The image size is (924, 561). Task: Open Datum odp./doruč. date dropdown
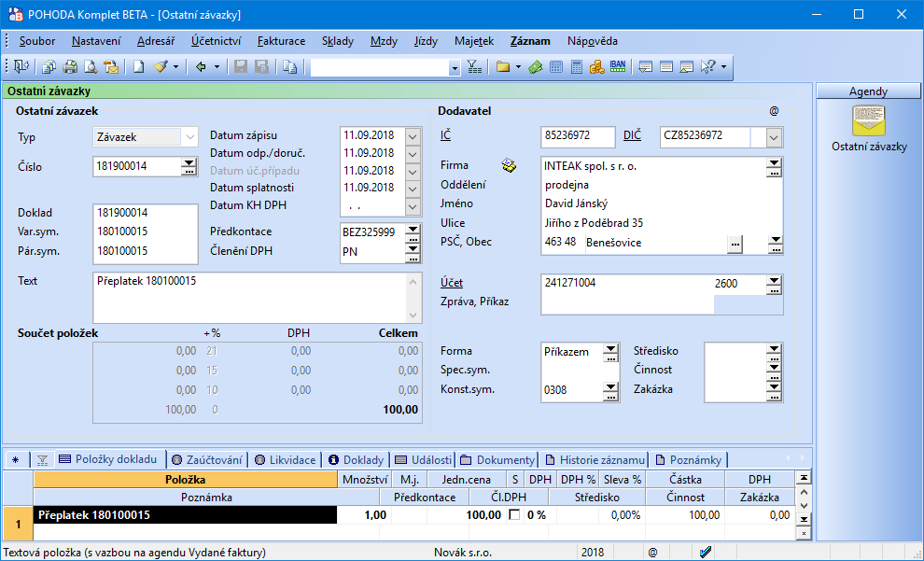[x=413, y=153]
